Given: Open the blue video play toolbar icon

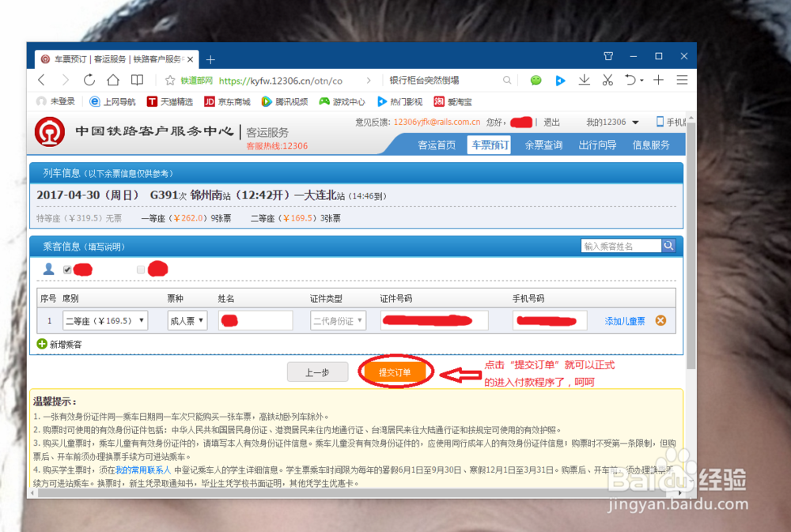Looking at the screenshot, I should 560,80.
